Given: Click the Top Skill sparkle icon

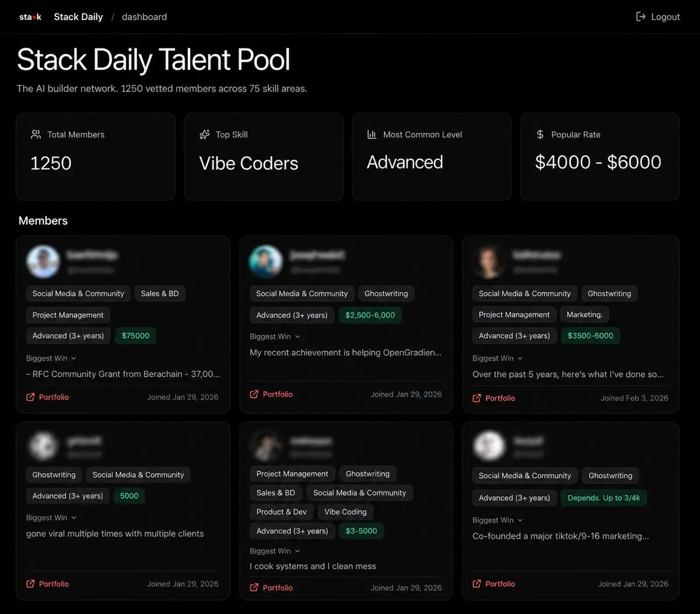Looking at the screenshot, I should (x=204, y=134).
